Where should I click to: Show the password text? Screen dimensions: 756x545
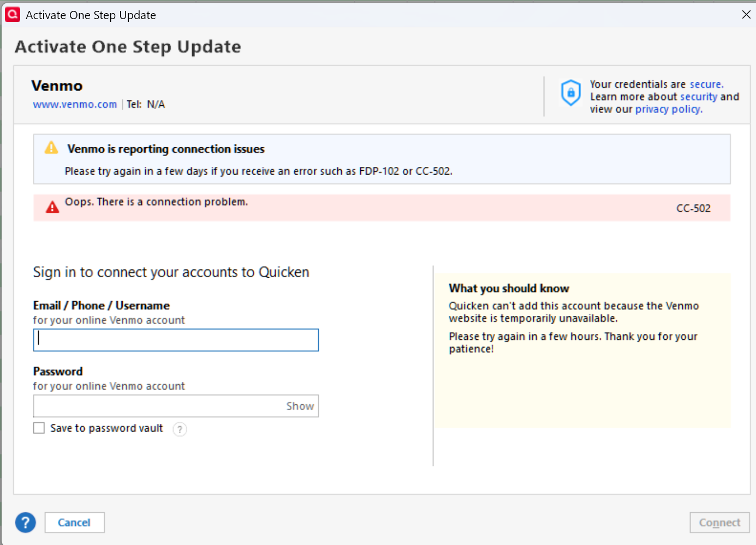[x=300, y=406]
